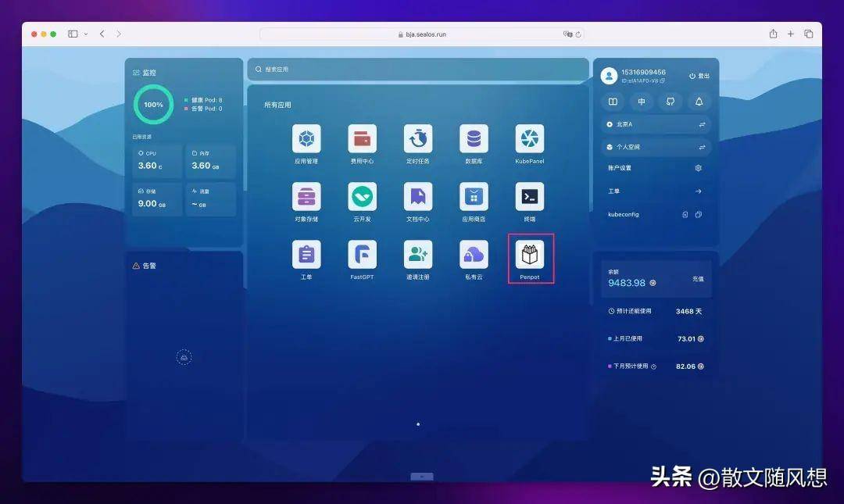Reload the page in Safari
Image resolution: width=844 pixels, height=504 pixels.
[578, 34]
